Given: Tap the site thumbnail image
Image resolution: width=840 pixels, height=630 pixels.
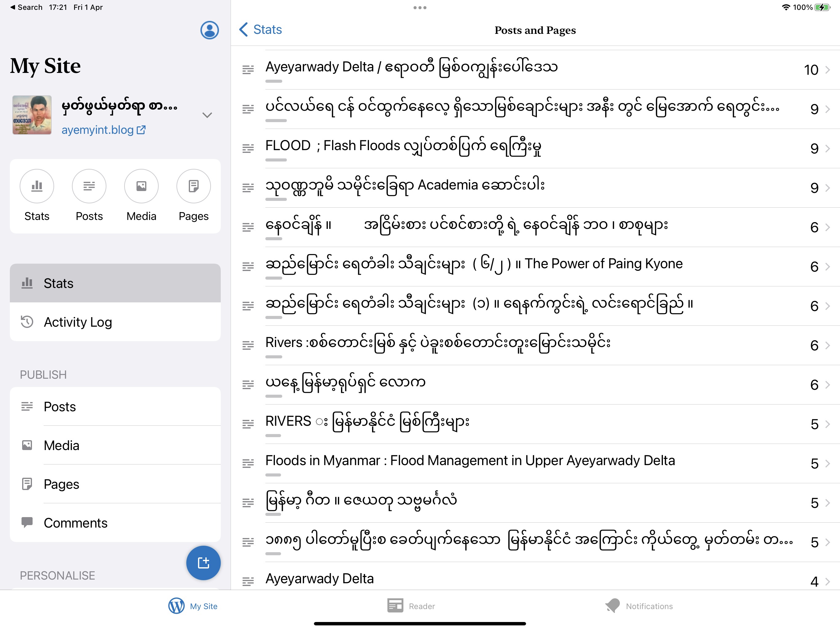Looking at the screenshot, I should (32, 115).
